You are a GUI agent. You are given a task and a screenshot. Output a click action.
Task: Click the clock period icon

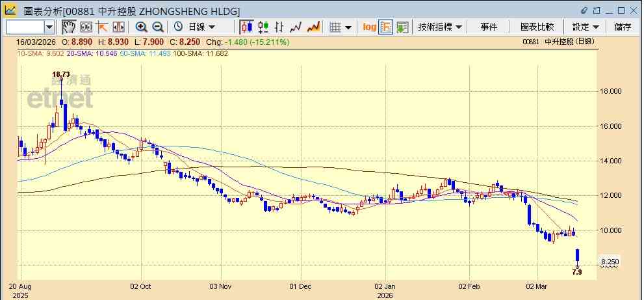178,27
